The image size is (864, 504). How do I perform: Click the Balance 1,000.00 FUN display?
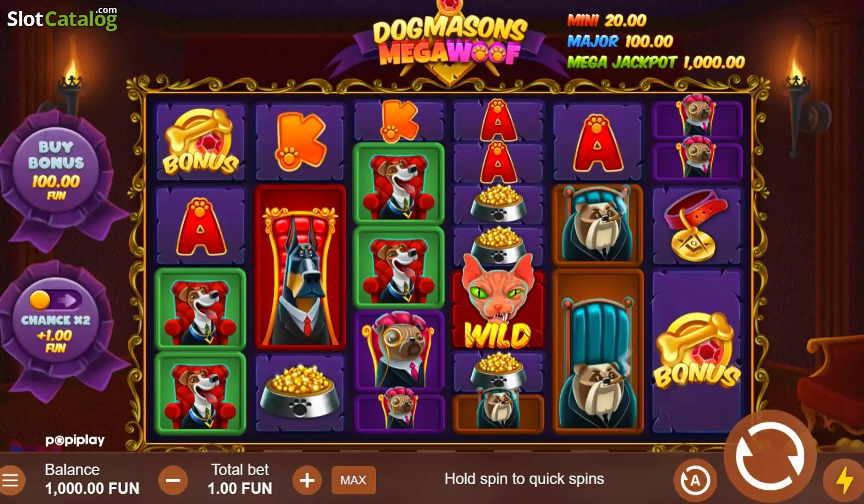click(92, 479)
